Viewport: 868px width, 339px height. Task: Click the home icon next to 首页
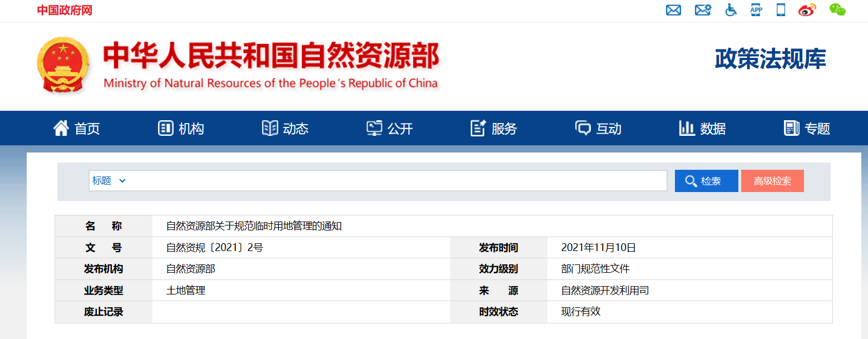(x=61, y=128)
